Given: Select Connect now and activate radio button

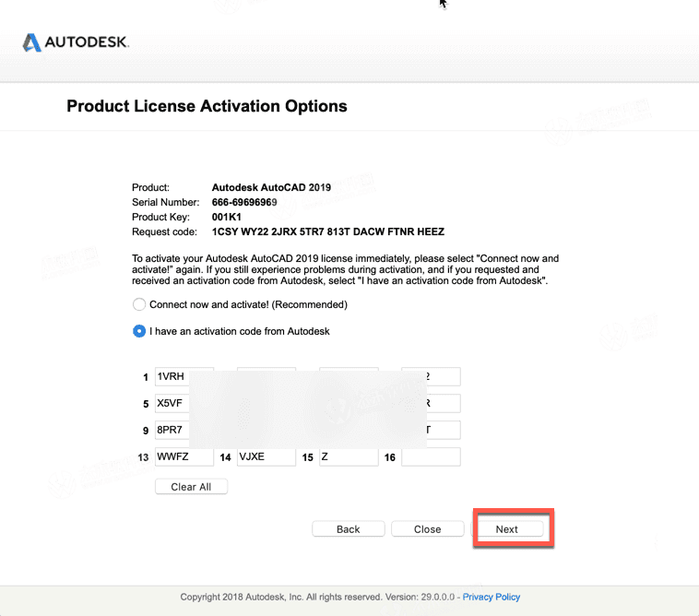Looking at the screenshot, I should tap(139, 304).
